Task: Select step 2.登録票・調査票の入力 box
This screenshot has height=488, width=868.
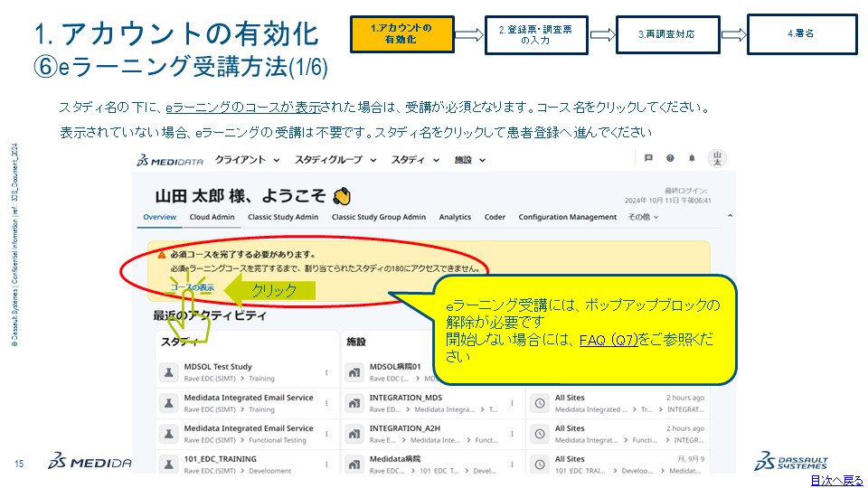Action: 536,34
